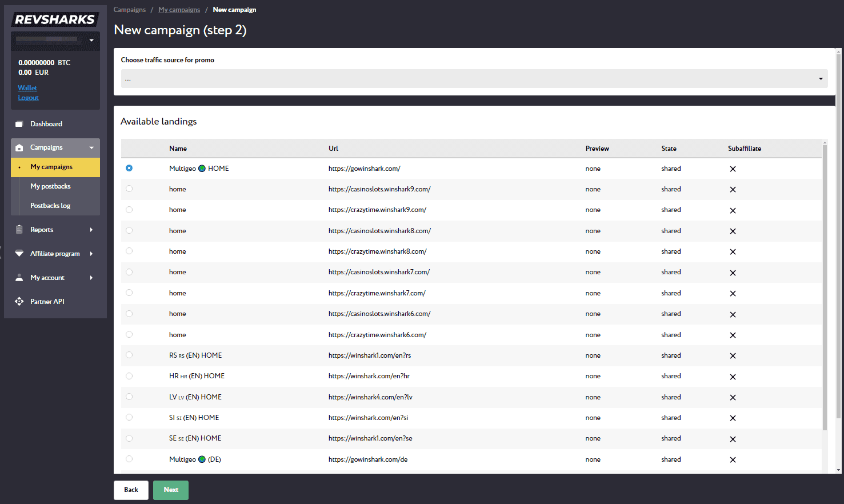Click the Campaigns breadcrumb

130,10
